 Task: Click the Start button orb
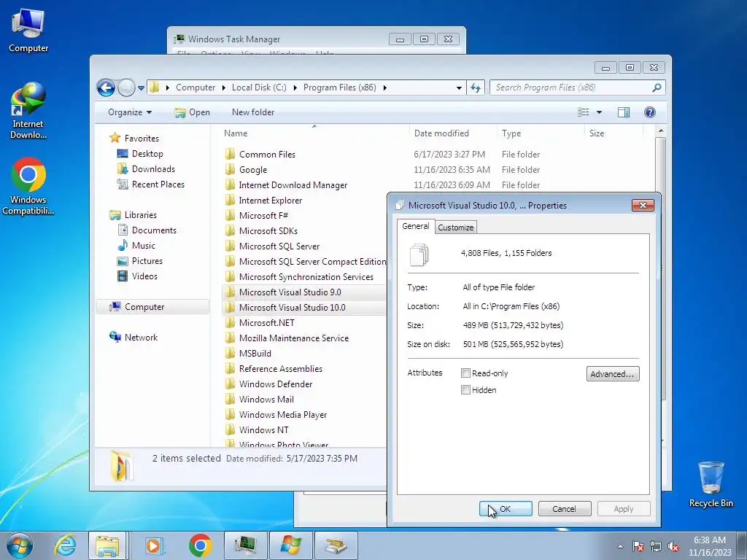pyautogui.click(x=20, y=545)
